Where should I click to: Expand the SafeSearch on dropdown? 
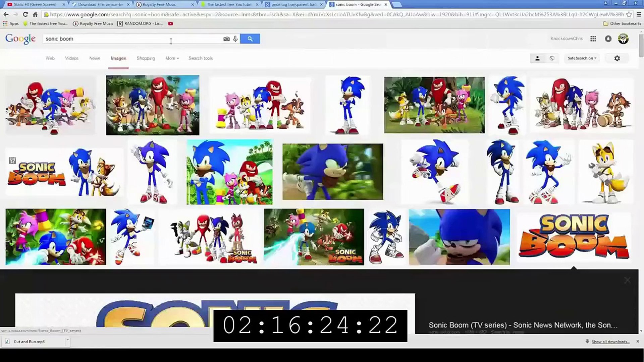pyautogui.click(x=582, y=58)
